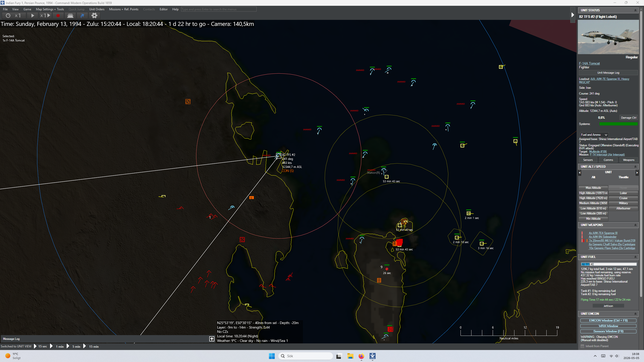
Task: Click the blue arrow toolbar icon
Action: pos(82,16)
